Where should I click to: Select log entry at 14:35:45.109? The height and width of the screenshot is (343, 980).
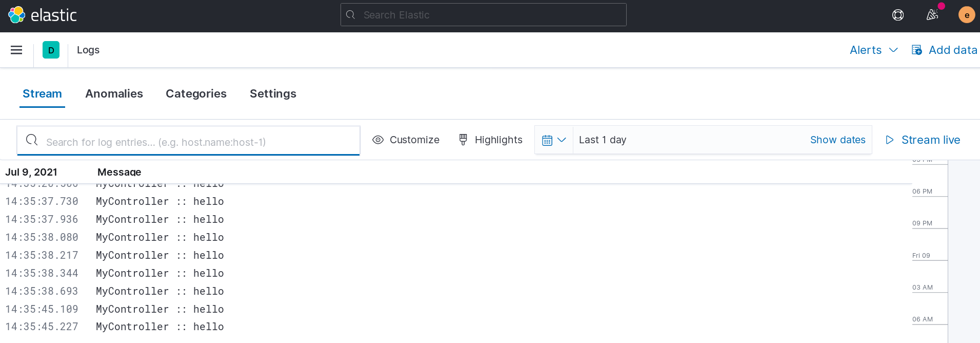(456, 309)
